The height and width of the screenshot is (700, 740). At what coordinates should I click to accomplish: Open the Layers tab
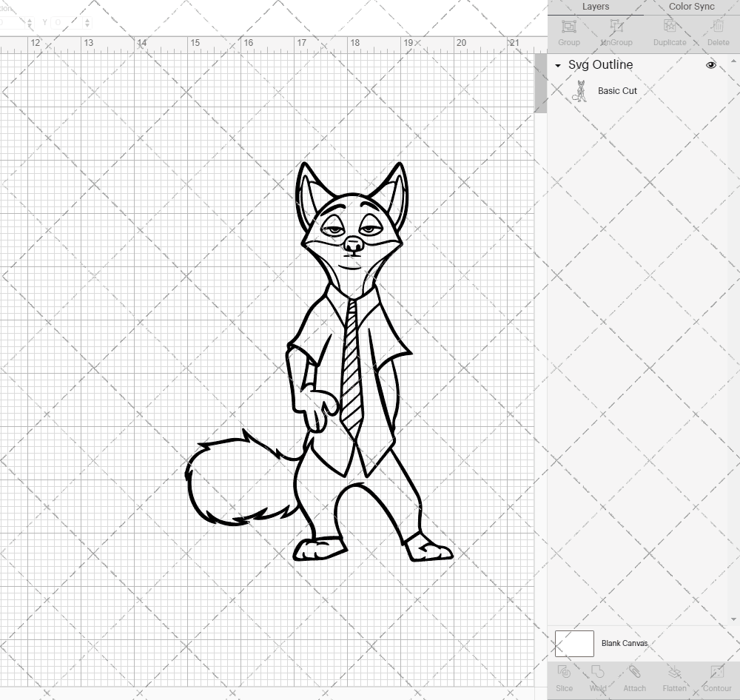click(x=596, y=7)
